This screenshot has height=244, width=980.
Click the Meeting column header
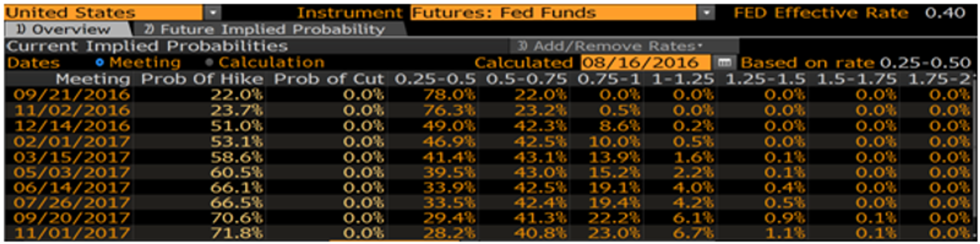[x=93, y=79]
